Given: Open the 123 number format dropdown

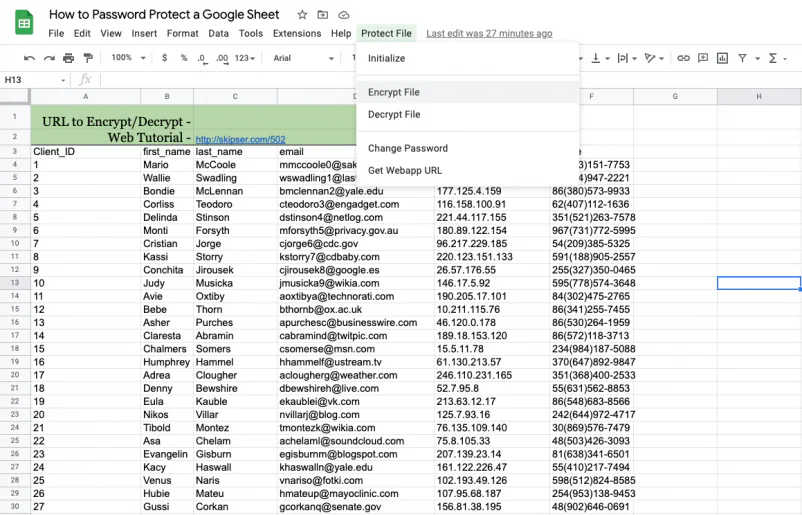Looking at the screenshot, I should click(x=244, y=58).
